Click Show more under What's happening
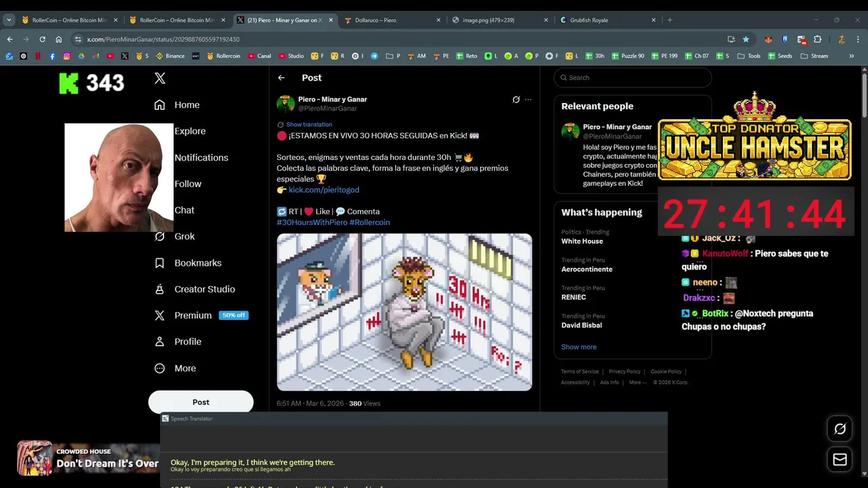This screenshot has width=868, height=488. 578,347
